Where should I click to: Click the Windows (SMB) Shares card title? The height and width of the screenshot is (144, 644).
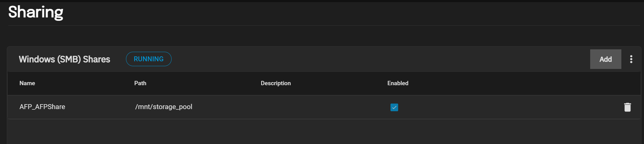(x=65, y=59)
